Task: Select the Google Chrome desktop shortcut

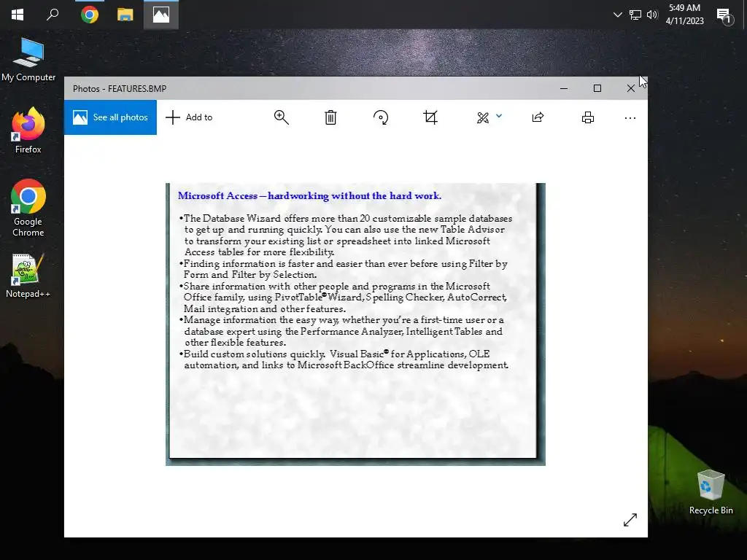Action: click(28, 208)
